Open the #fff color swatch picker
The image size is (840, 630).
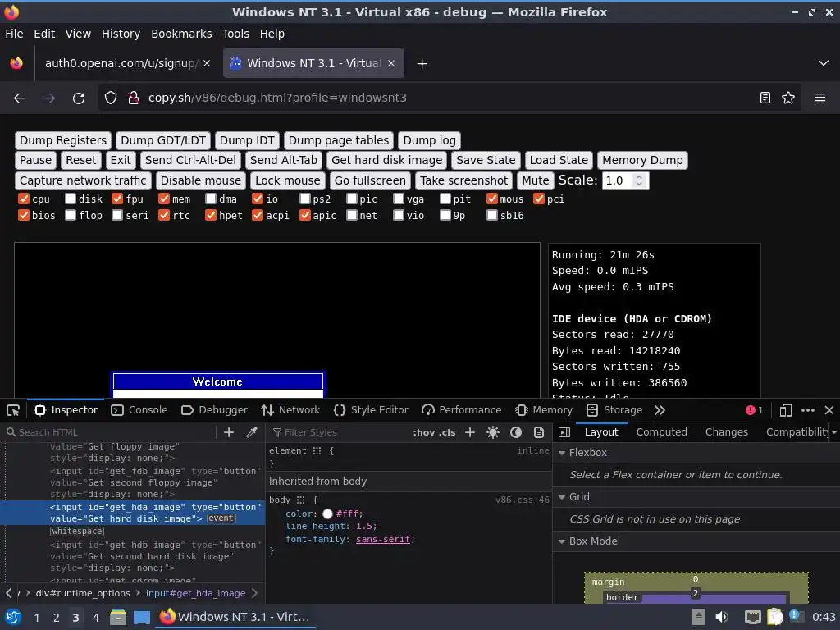(327, 514)
